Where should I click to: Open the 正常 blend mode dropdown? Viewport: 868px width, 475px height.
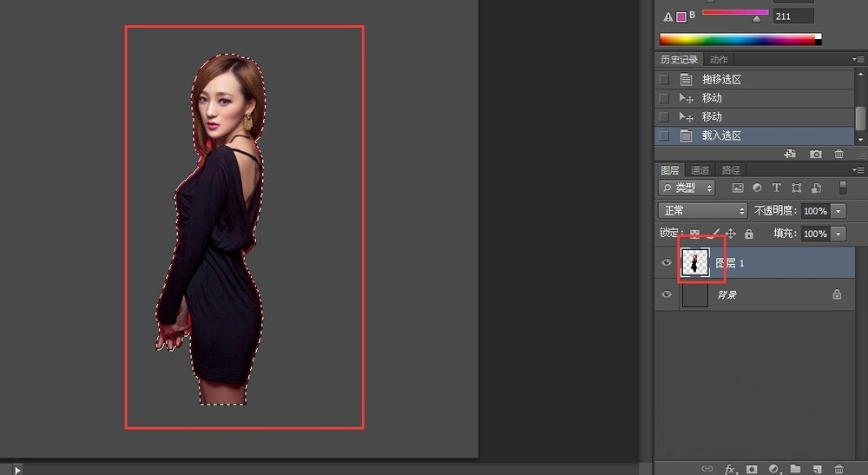pos(703,211)
